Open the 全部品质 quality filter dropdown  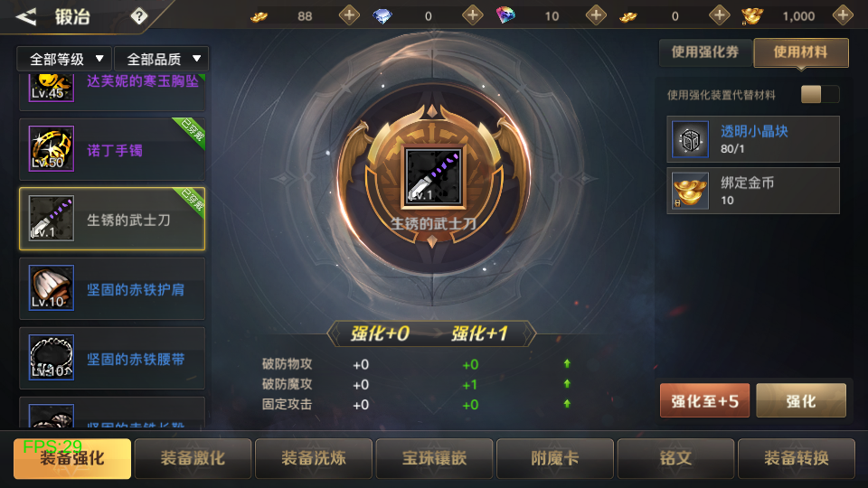click(162, 59)
